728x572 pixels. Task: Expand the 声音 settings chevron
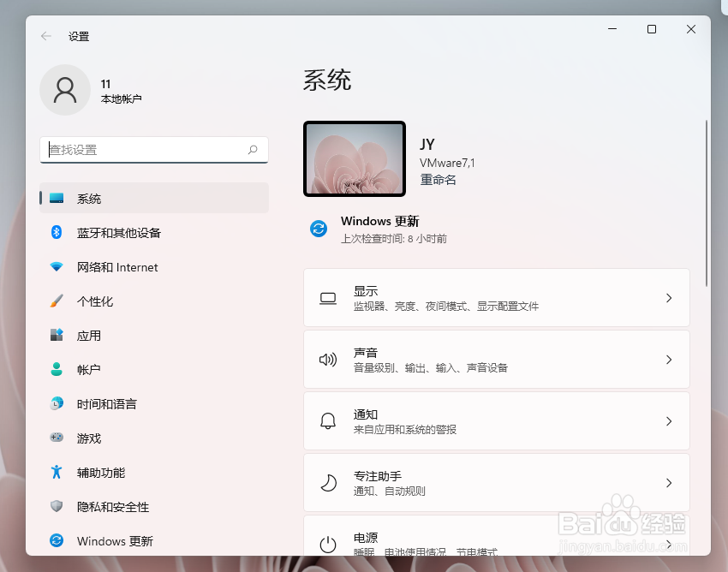pos(669,360)
